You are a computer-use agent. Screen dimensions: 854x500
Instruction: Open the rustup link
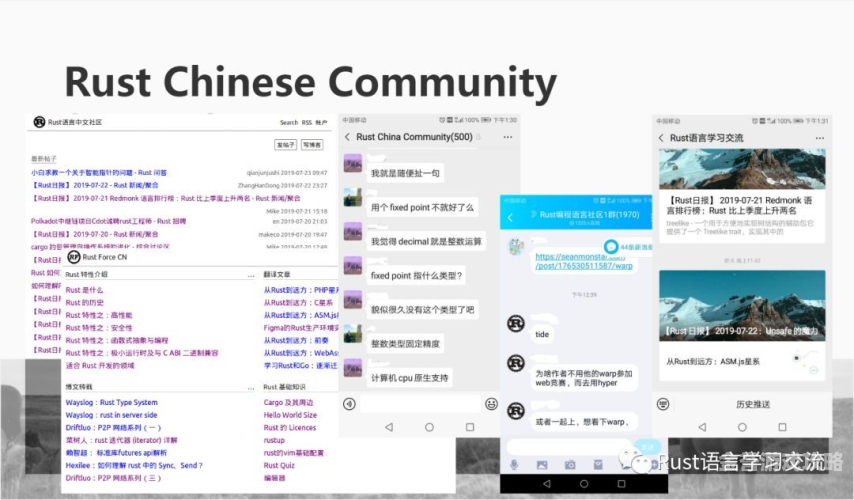pyautogui.click(x=274, y=440)
